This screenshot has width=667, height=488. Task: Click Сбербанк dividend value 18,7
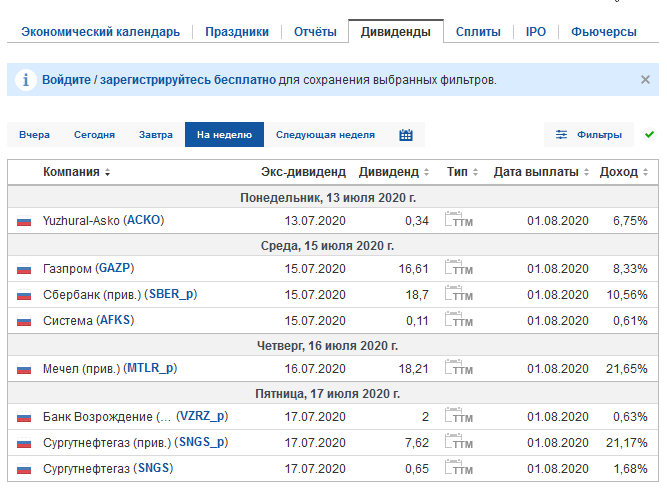click(417, 295)
